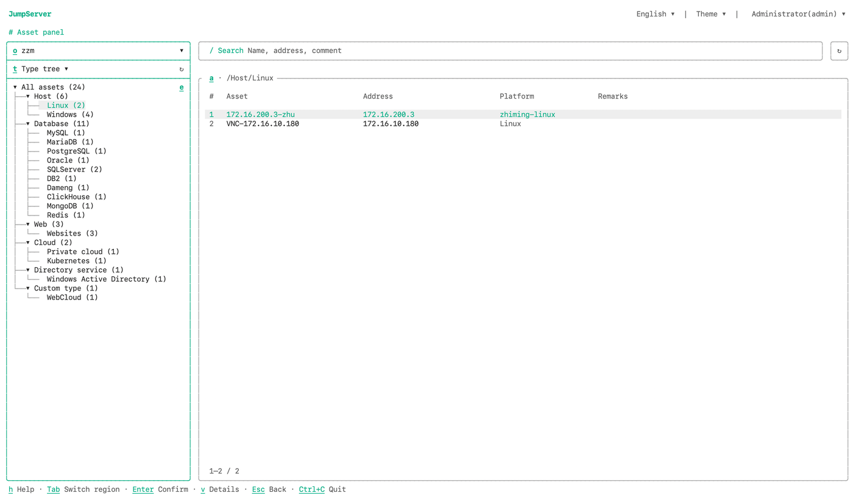Select Linux (2) in the tree

66,106
